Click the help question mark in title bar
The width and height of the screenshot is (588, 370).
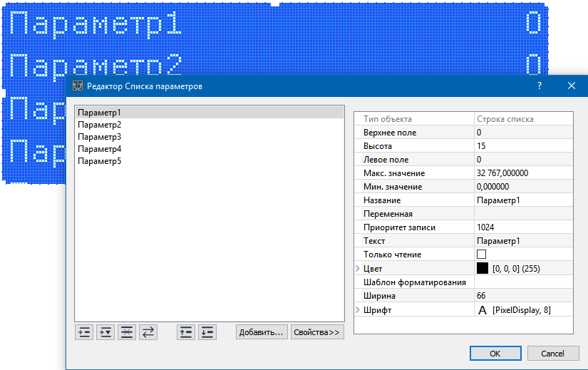[540, 86]
